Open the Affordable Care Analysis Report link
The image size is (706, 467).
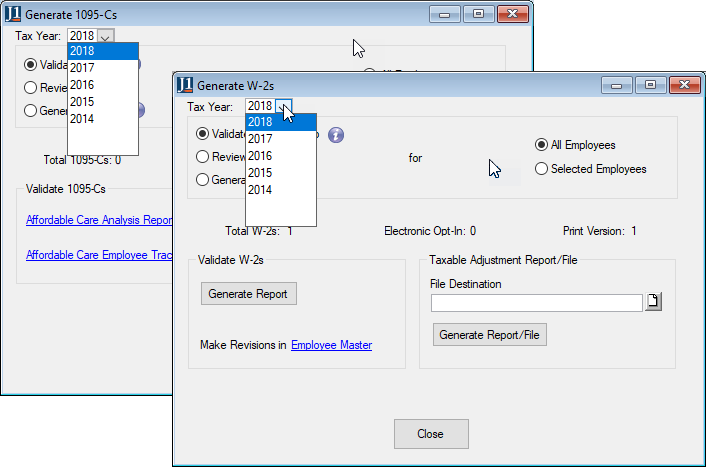100,220
